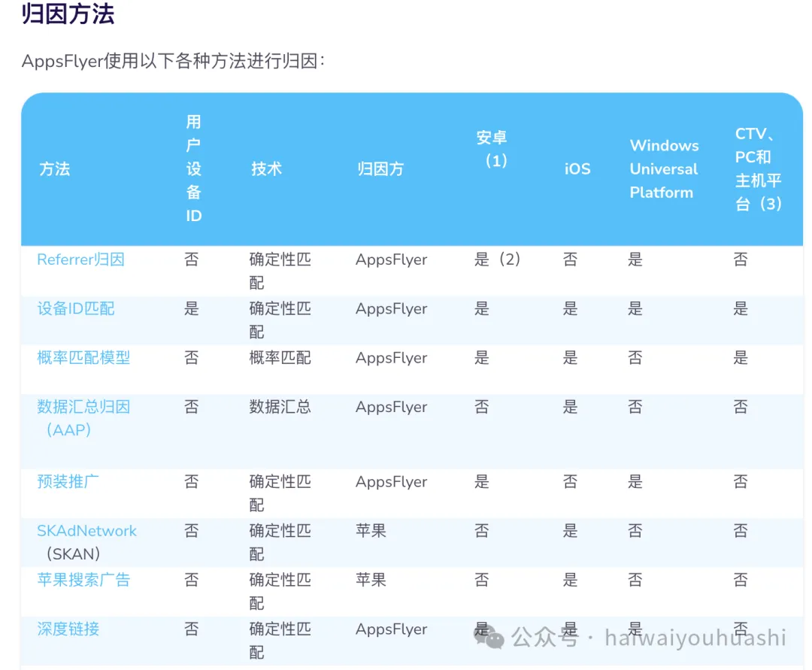Click the iOS 是 cell in 苹果搜索广告 row

pos(570,580)
